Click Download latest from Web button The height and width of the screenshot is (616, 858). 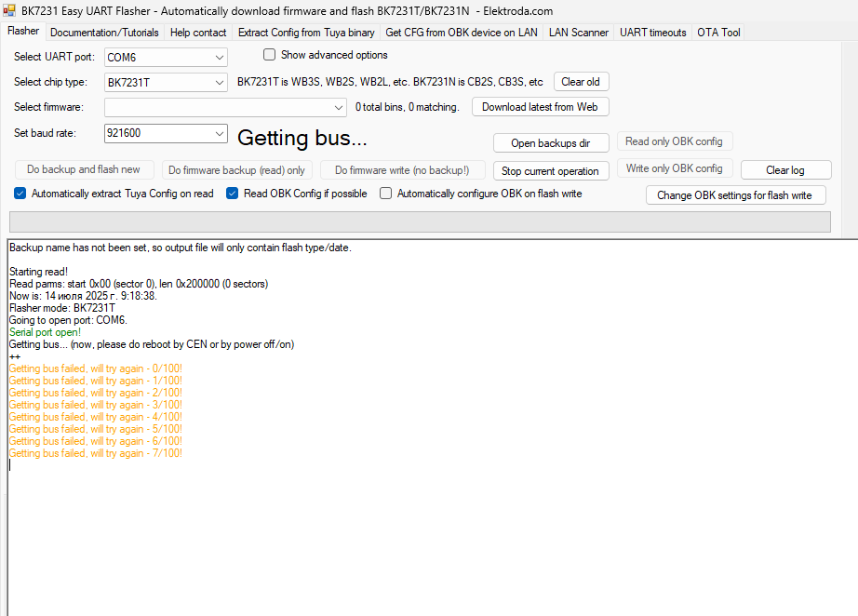tap(540, 107)
